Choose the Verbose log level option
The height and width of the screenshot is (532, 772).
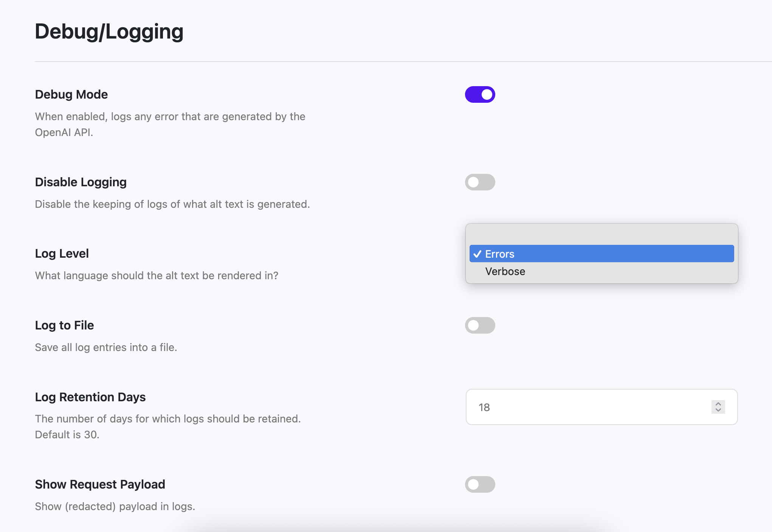pos(505,272)
